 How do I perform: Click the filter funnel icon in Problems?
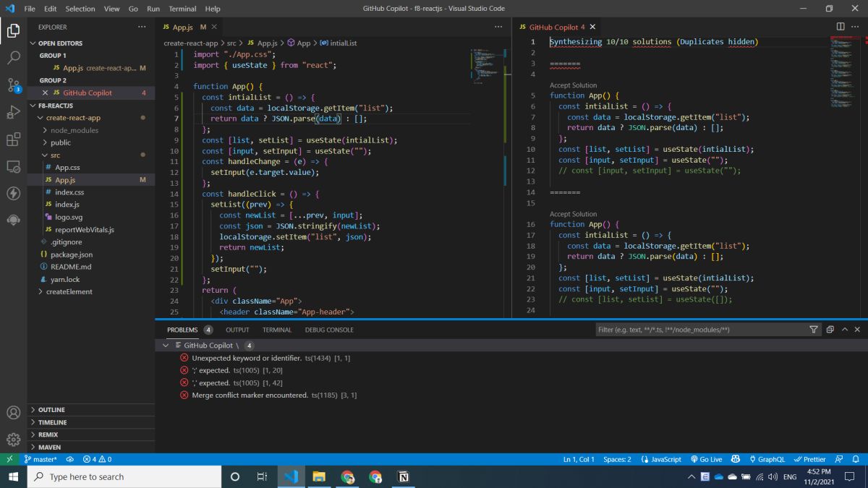pyautogui.click(x=814, y=330)
